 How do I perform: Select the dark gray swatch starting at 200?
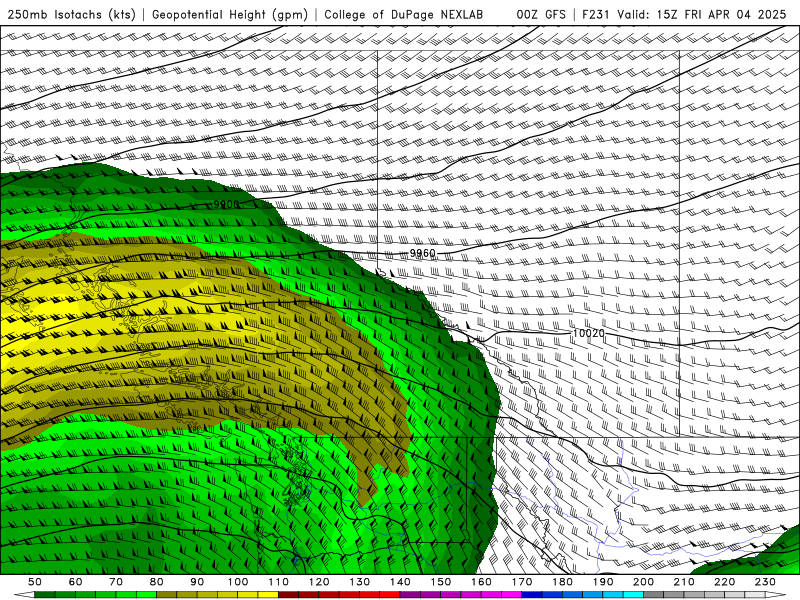(654, 595)
